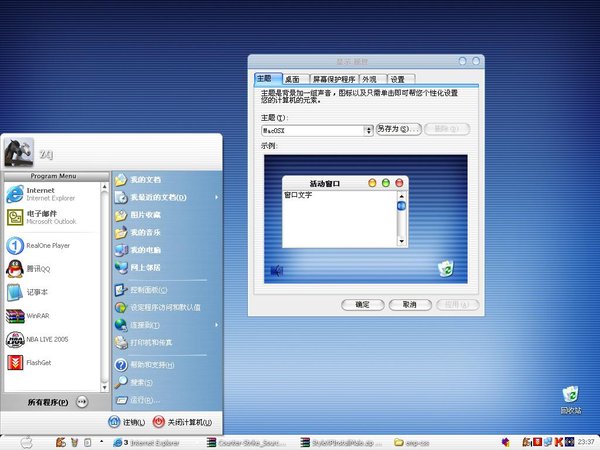Open the red K tray icon

pyautogui.click(x=559, y=442)
